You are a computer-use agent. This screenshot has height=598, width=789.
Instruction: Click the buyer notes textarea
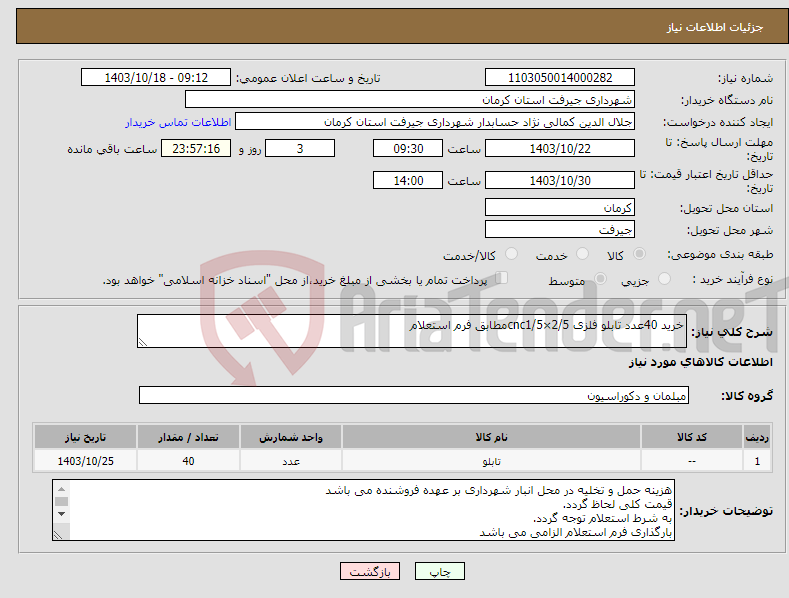point(363,510)
